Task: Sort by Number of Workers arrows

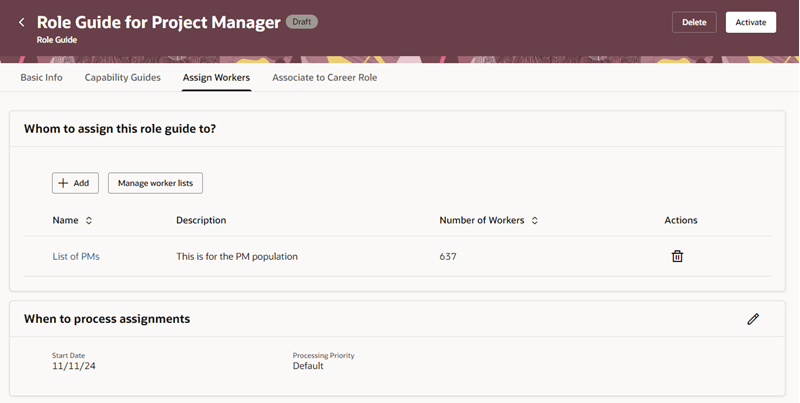Action: click(534, 220)
